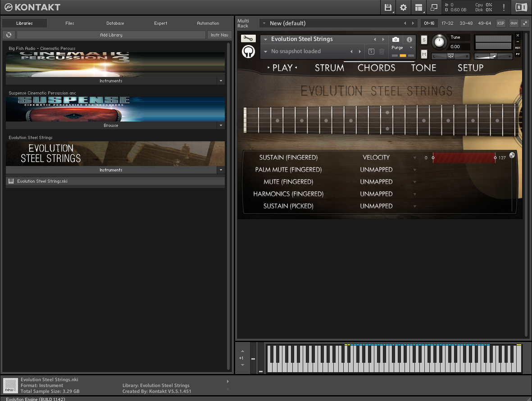Click the Kontakt logo in header

[32, 7]
